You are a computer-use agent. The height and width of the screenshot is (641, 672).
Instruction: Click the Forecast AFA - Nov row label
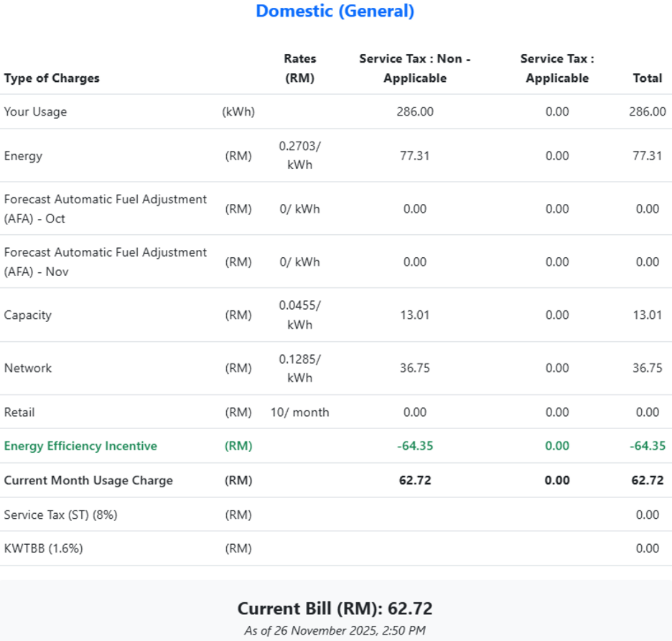[105, 262]
